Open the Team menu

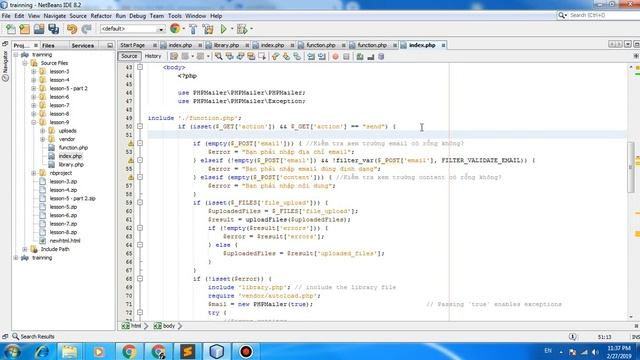point(157,16)
